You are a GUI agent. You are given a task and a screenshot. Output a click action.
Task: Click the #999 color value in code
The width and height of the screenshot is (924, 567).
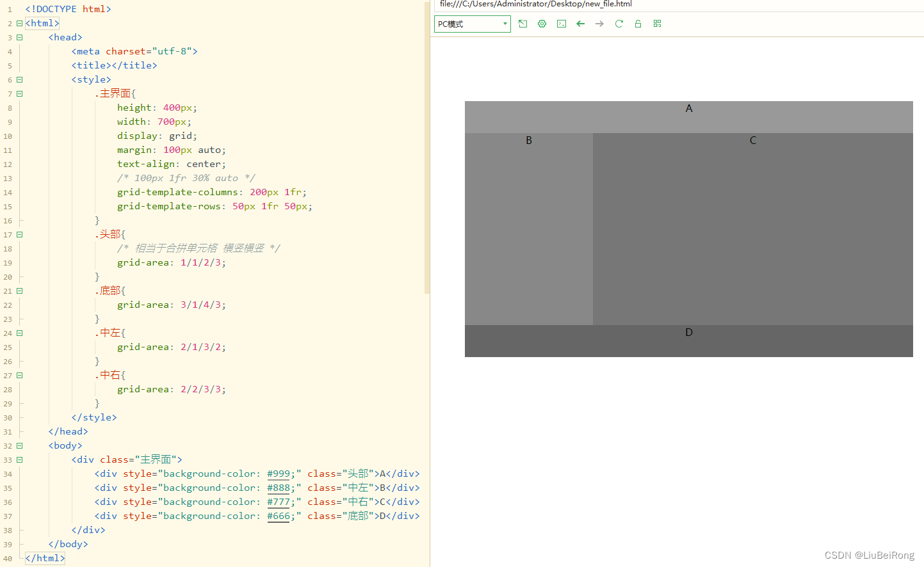pos(279,474)
